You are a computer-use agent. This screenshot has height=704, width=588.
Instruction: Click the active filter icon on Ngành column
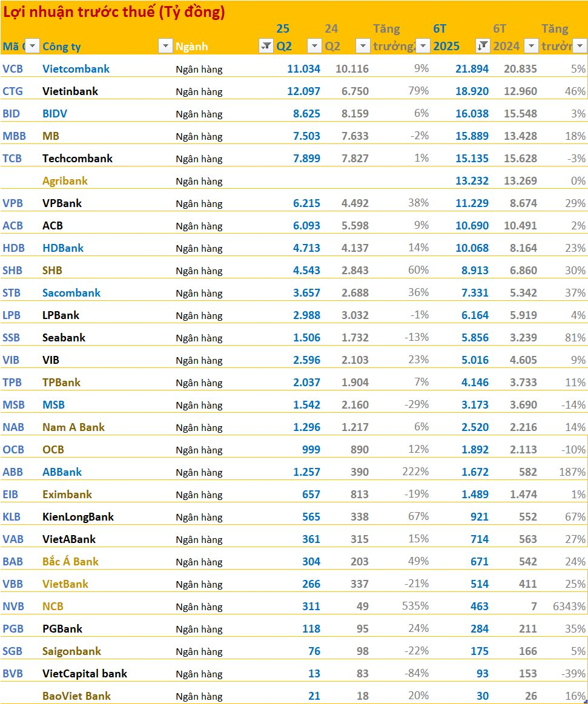[x=266, y=46]
